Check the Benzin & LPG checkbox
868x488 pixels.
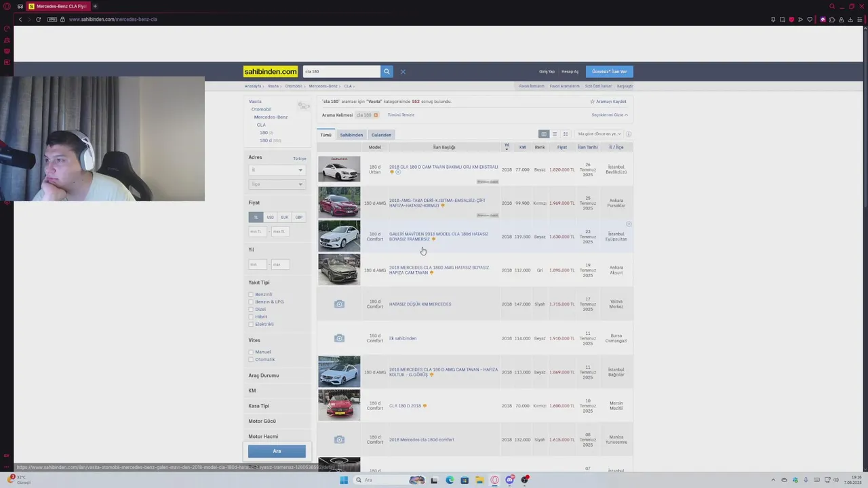pyautogui.click(x=251, y=302)
